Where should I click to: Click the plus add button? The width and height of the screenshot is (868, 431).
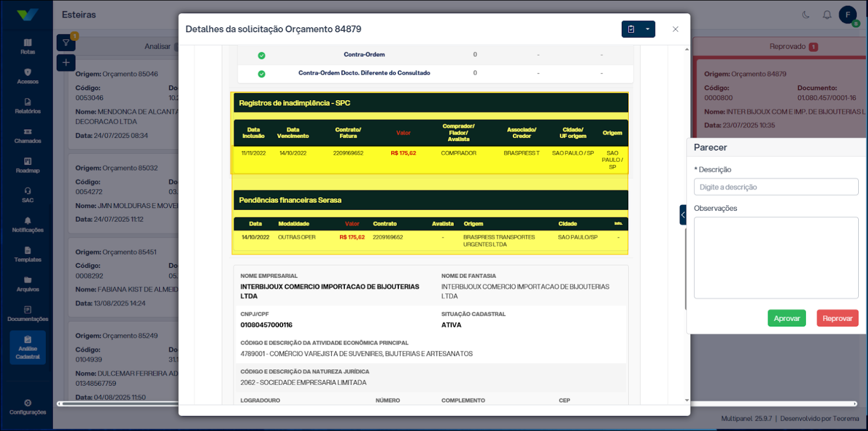(x=66, y=63)
